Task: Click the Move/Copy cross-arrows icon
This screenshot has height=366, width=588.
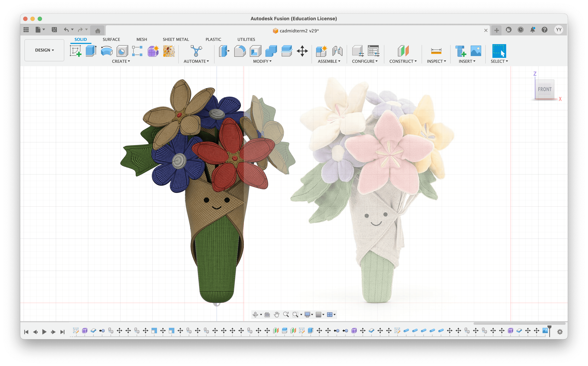Action: point(302,51)
